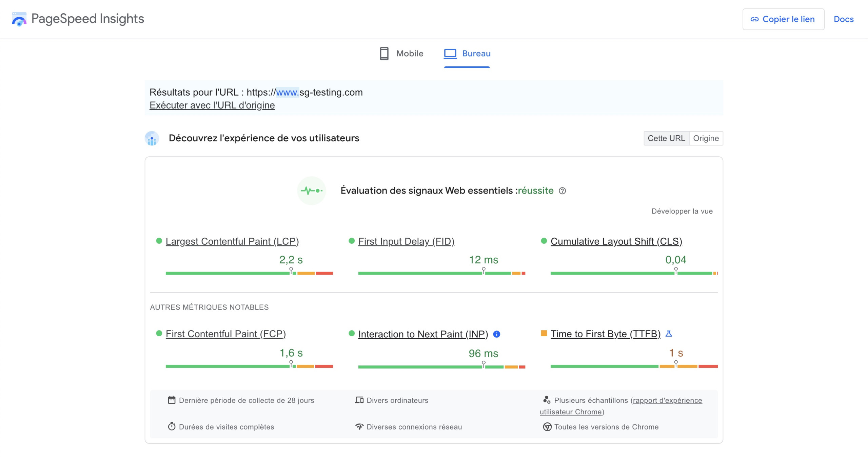This screenshot has height=458, width=868.
Task: Open Time to First Byte (TTFB) link
Action: 606,334
